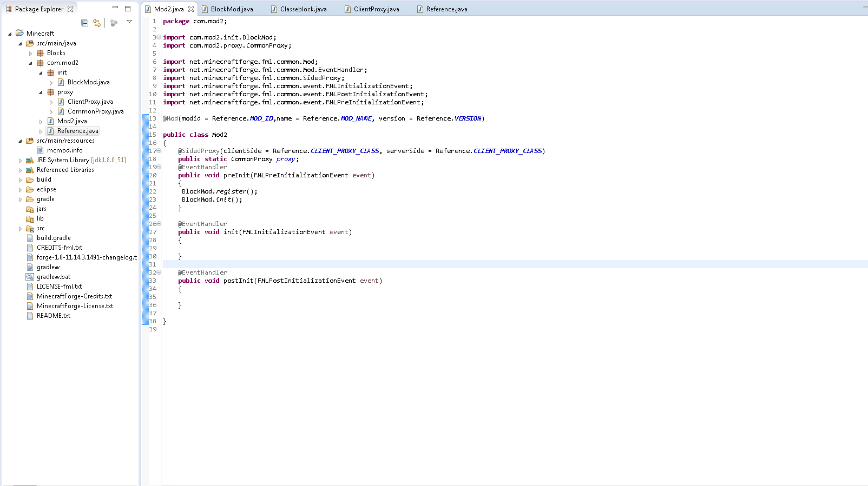Image resolution: width=868 pixels, height=486 pixels.
Task: Fold the import block at line 3
Action: point(159,37)
